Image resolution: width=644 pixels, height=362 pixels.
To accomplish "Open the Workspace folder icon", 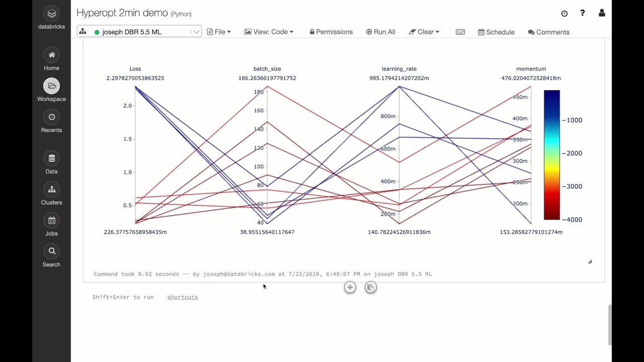I will tap(51, 86).
